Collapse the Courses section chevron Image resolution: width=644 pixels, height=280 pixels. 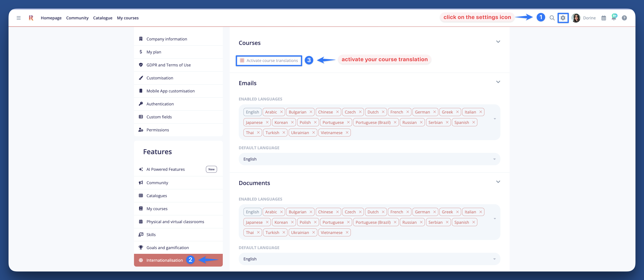coord(498,42)
